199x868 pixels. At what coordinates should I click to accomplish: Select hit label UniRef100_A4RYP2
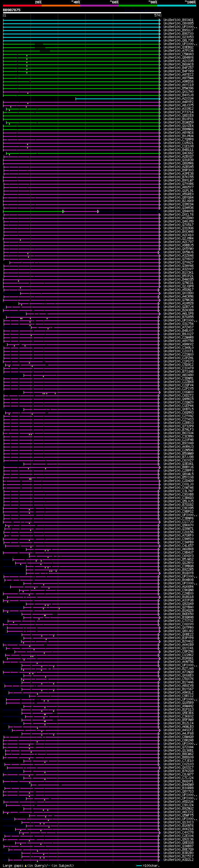click(179, 102)
